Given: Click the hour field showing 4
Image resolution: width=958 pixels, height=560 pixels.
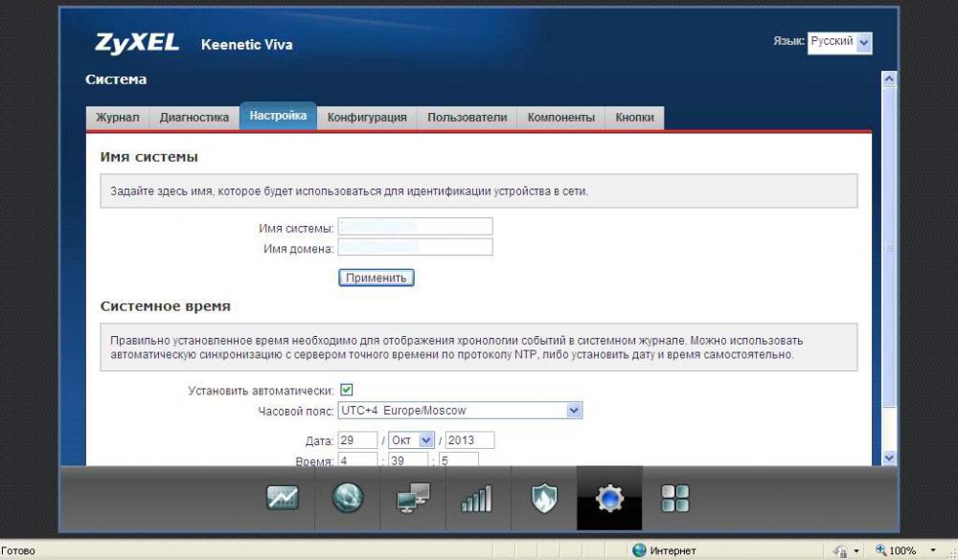Looking at the screenshot, I should [357, 459].
